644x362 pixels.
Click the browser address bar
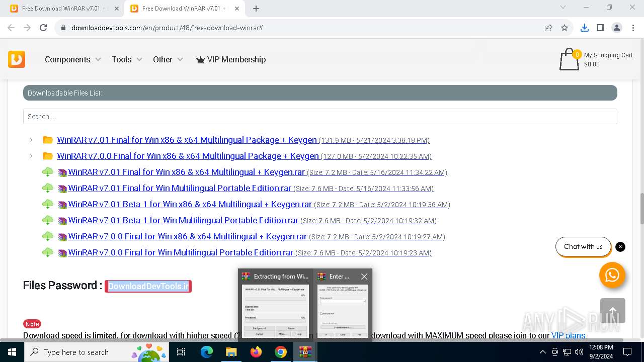tap(299, 28)
